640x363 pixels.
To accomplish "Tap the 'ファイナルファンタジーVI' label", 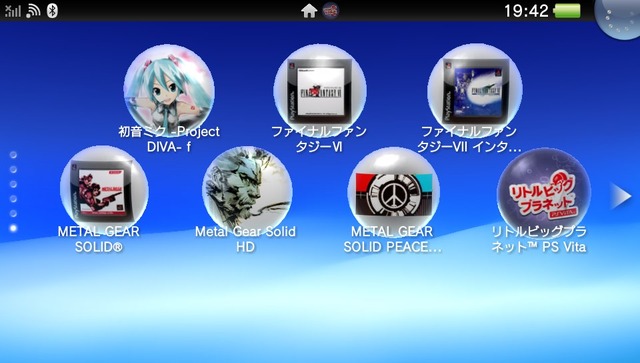I will [x=319, y=139].
